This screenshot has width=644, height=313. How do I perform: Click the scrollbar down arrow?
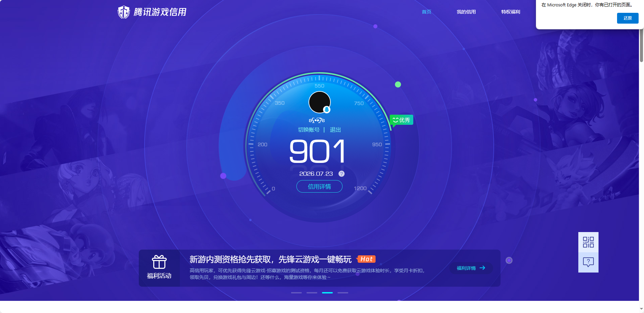(x=641, y=309)
